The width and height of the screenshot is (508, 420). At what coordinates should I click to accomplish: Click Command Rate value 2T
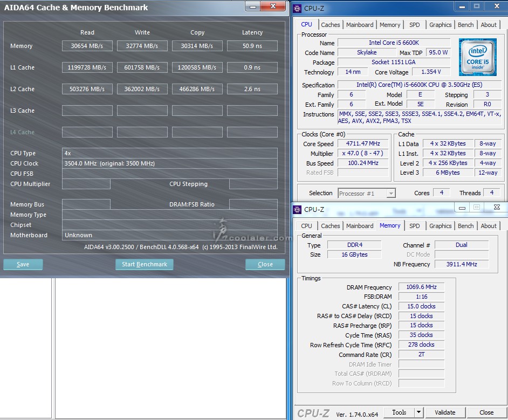pyautogui.click(x=421, y=354)
